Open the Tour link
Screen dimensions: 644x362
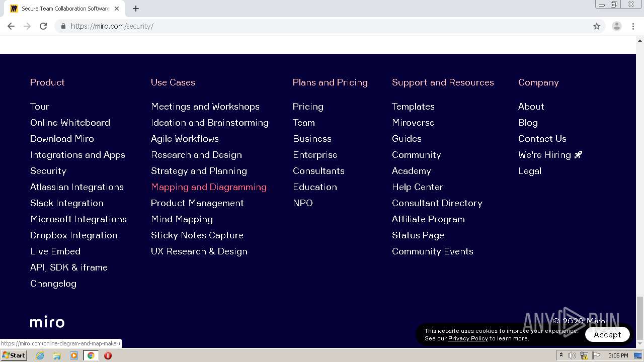click(40, 107)
